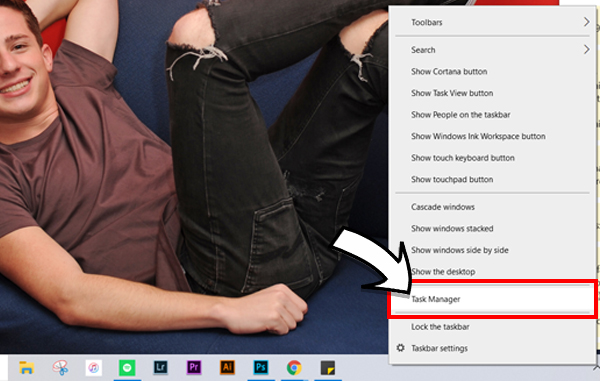Expand the Search submenu arrow
The height and width of the screenshot is (381, 600).
click(x=586, y=49)
